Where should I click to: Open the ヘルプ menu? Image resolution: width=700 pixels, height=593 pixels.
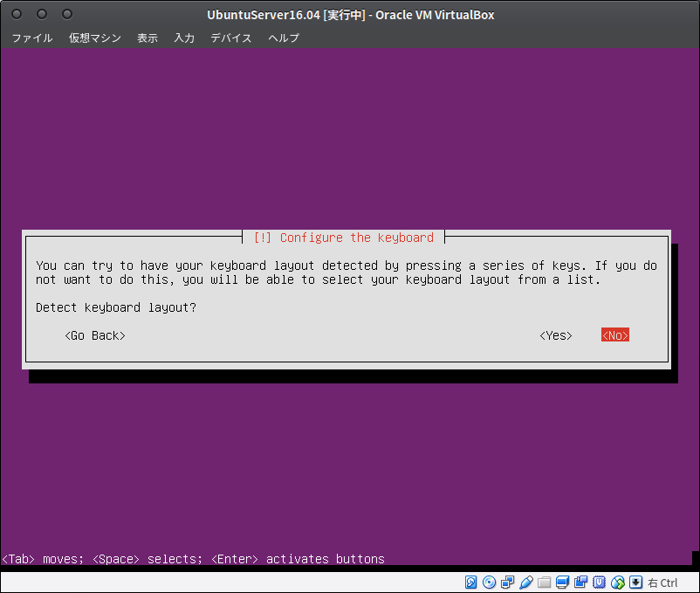284,38
